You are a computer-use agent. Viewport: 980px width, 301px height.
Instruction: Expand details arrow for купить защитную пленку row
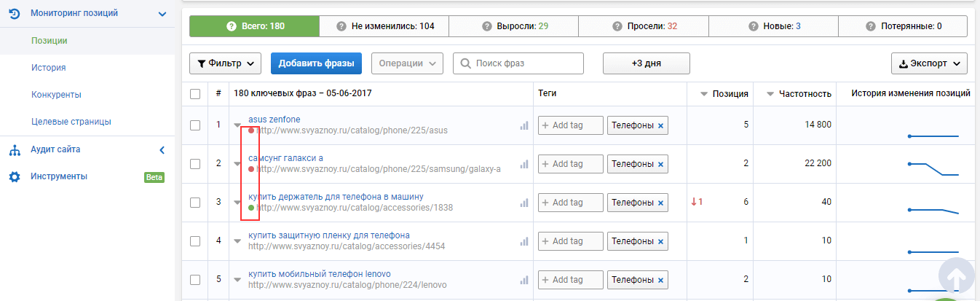[237, 241]
